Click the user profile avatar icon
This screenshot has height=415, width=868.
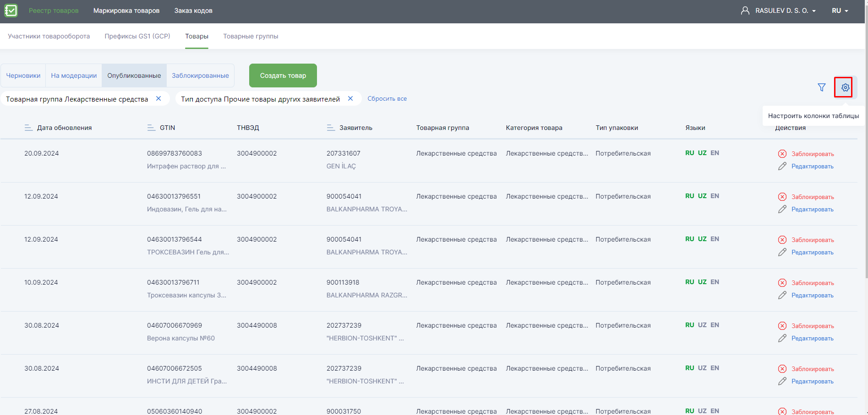pyautogui.click(x=745, y=11)
